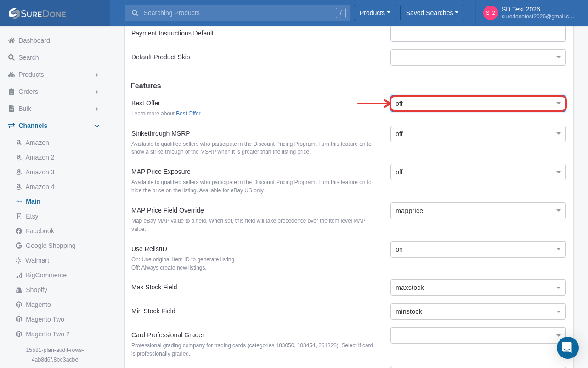The image size is (588, 368).
Task: Click the Search magnifier icon in sidebar
Action: [11, 57]
